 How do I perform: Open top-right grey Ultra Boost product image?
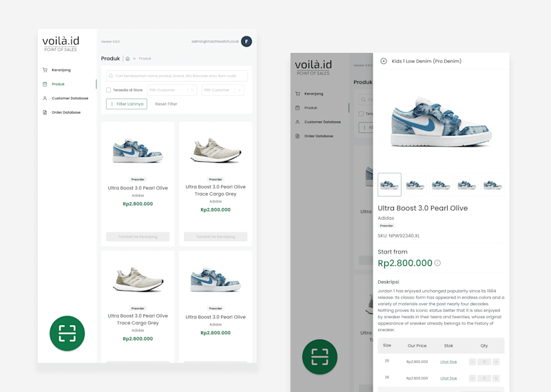click(216, 150)
